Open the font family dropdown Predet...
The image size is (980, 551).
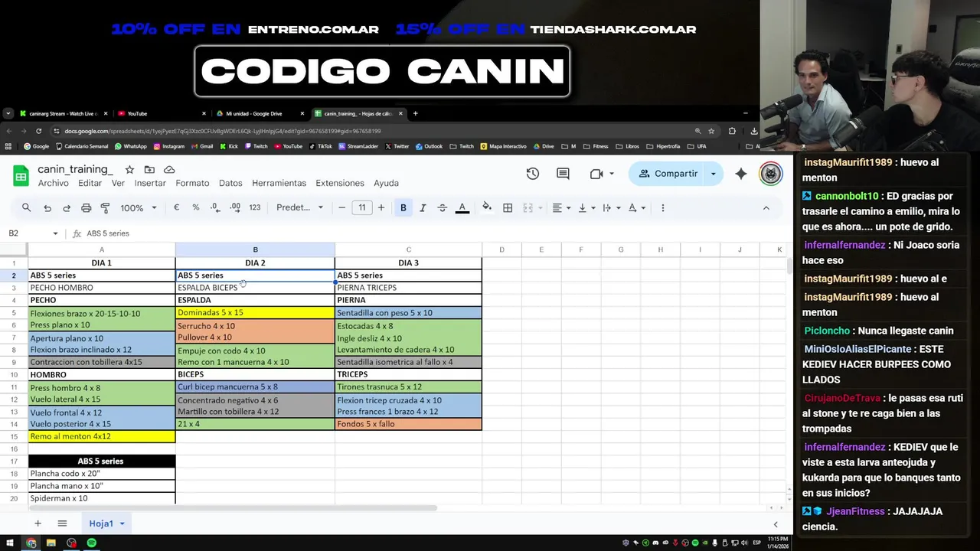click(299, 207)
